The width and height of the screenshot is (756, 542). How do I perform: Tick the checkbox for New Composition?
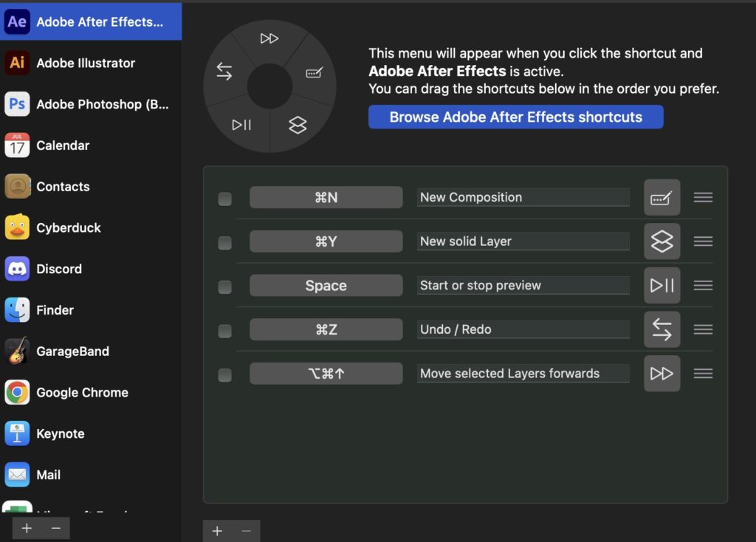click(x=224, y=199)
